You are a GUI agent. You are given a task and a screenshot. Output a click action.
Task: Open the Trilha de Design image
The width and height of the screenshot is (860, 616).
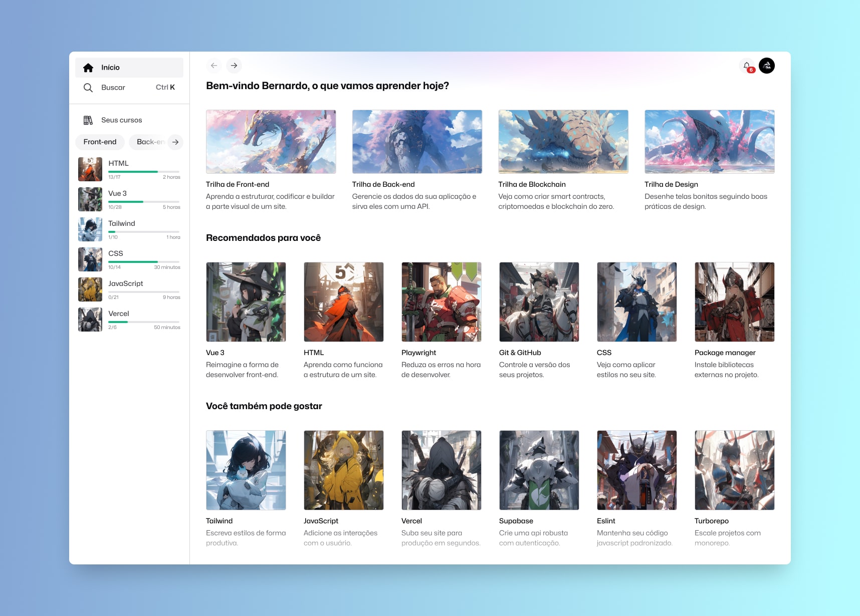(710, 142)
